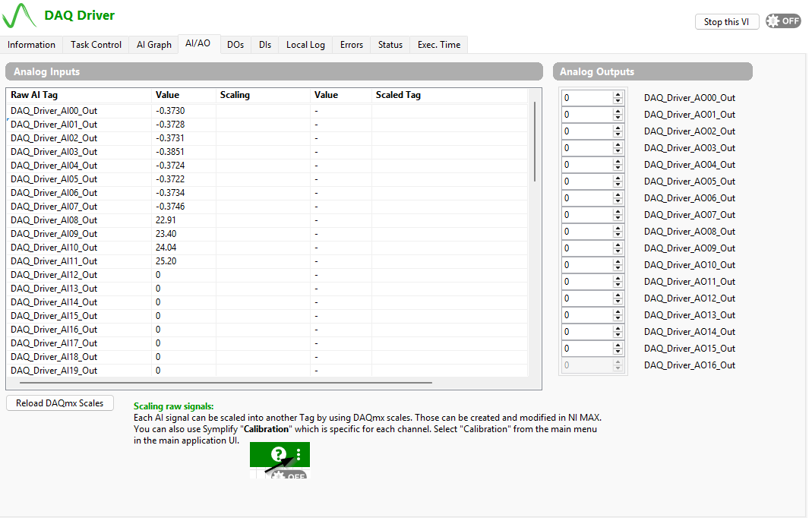
Task: Toggle the OFF gear switch at top right
Action: (783, 21)
